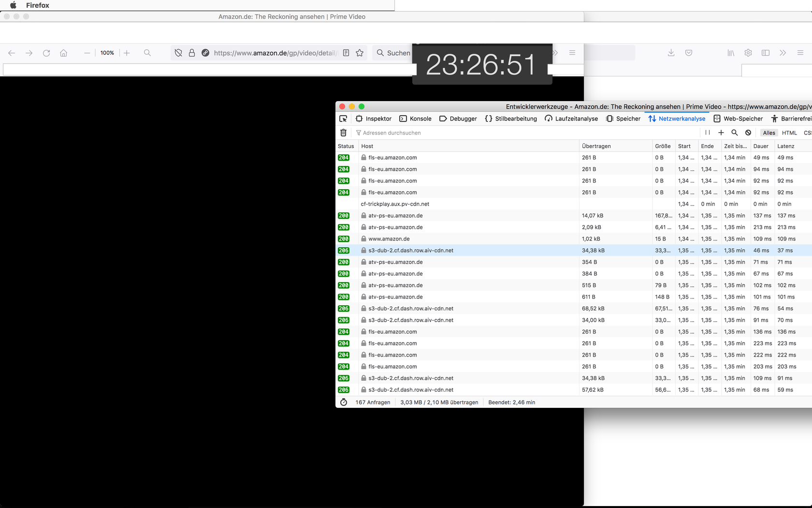Select the Netzwerkanalyse tab

[x=677, y=119]
